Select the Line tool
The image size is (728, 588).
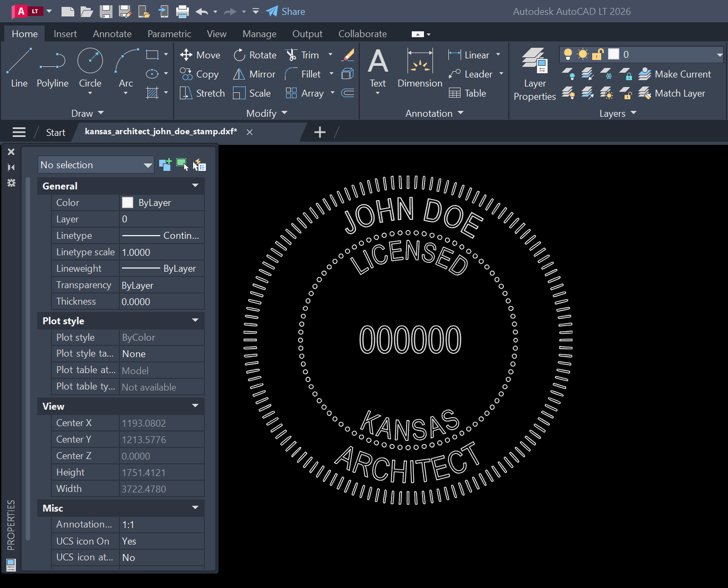(x=19, y=67)
